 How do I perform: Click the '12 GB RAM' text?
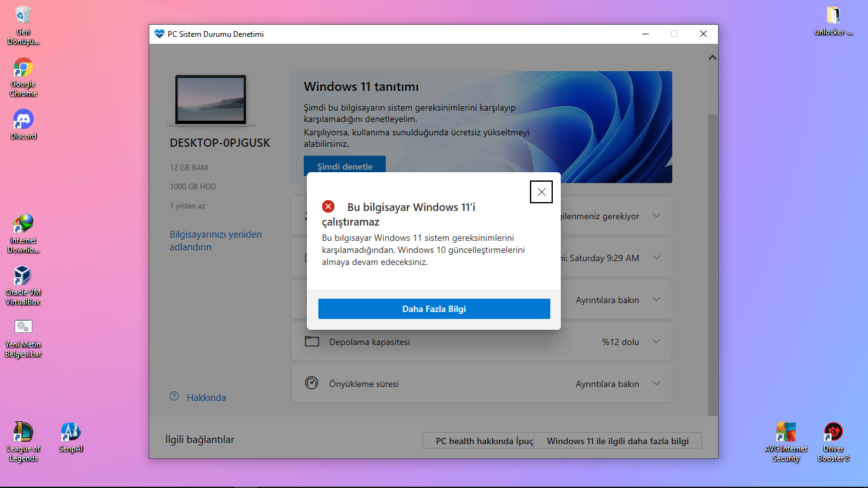pyautogui.click(x=189, y=168)
